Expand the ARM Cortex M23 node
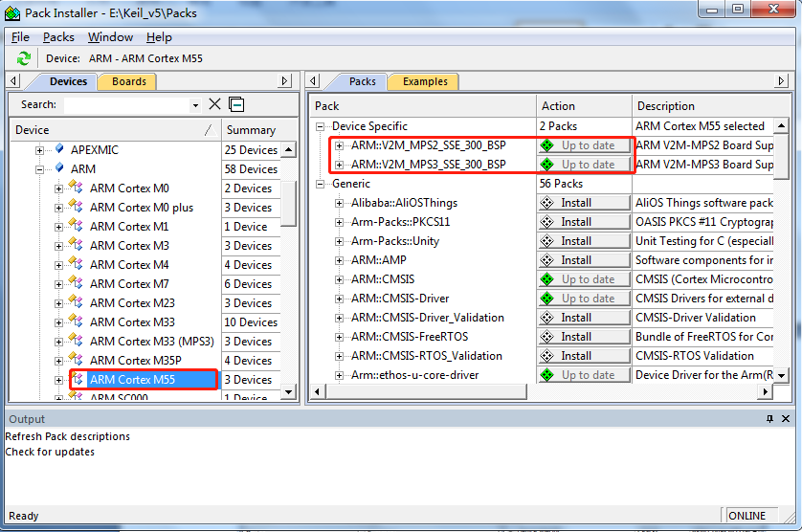This screenshot has width=802, height=532. coord(58,303)
